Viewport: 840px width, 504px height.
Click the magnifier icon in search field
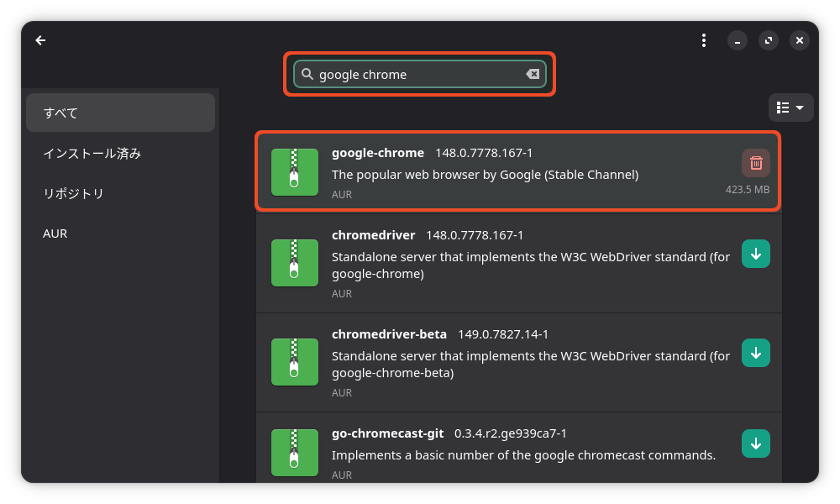(x=307, y=74)
